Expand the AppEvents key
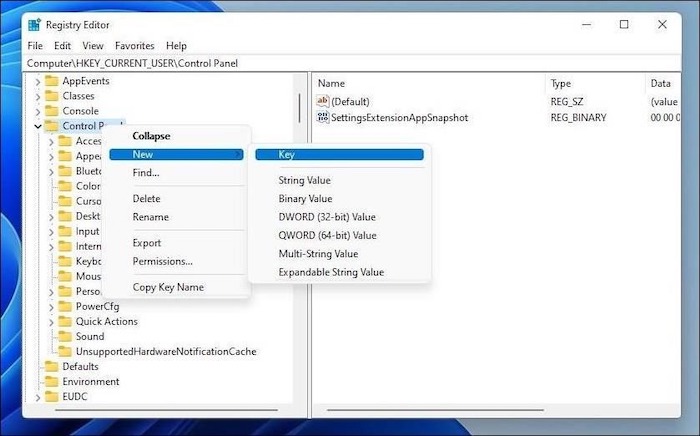Screen dimensions: 700x436 point(38,82)
